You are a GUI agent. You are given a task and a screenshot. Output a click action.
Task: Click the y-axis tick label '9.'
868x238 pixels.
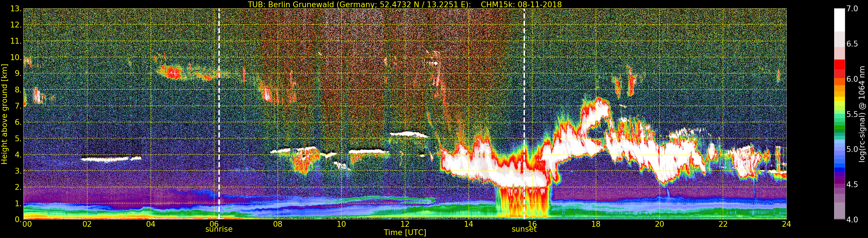pyautogui.click(x=18, y=73)
